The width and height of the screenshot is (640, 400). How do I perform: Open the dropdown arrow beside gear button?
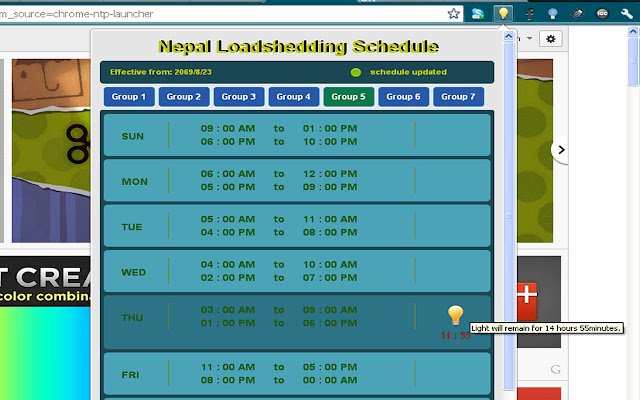(x=529, y=38)
